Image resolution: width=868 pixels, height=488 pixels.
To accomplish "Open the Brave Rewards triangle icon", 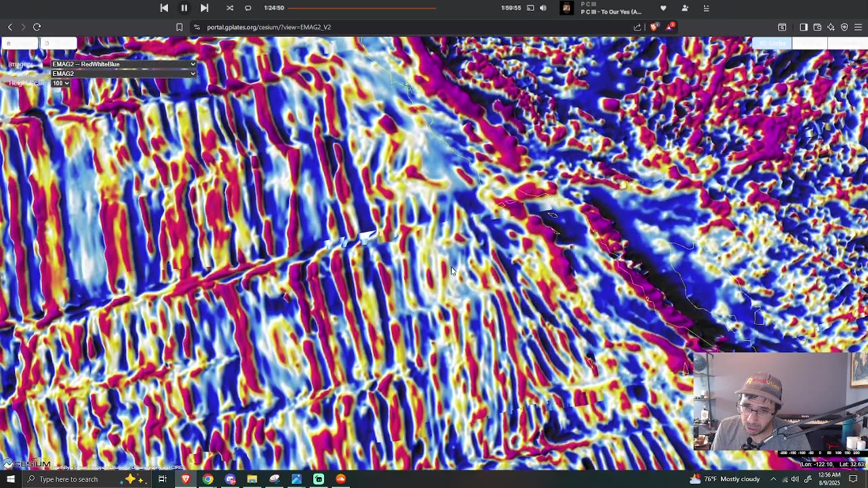I will click(671, 27).
